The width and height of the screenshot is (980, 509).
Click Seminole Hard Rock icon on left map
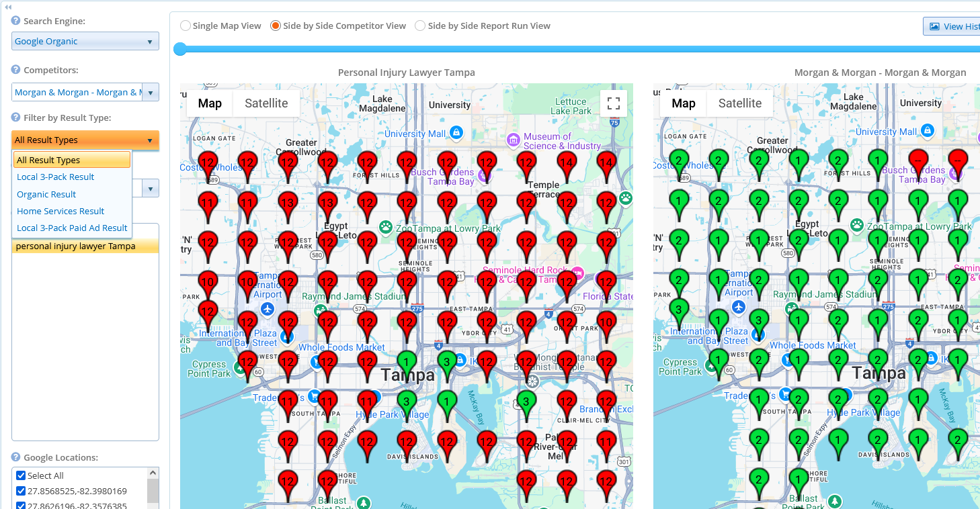click(x=578, y=273)
